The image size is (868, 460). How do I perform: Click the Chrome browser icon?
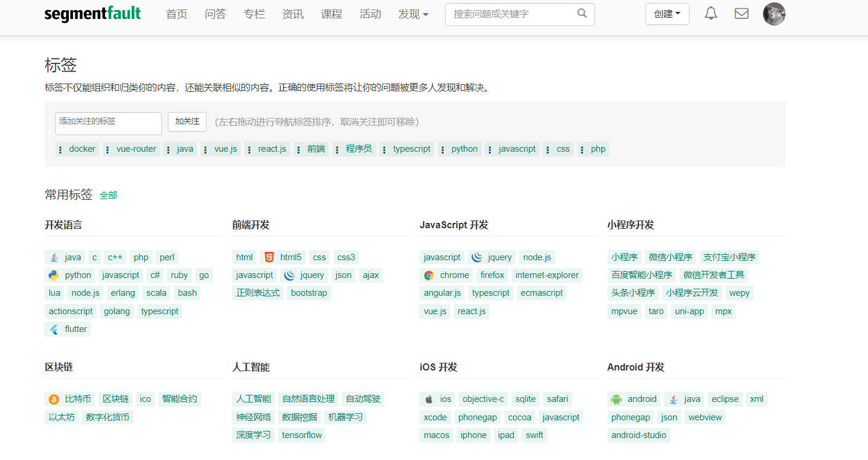[429, 275]
